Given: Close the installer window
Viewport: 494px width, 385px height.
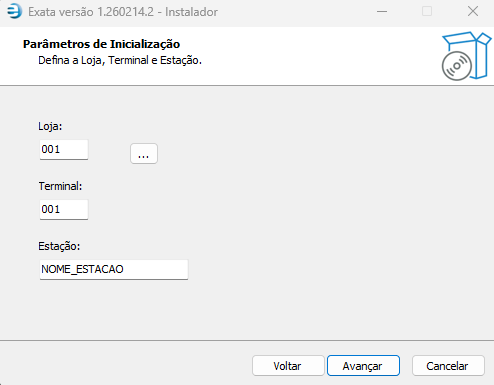Looking at the screenshot, I should [x=473, y=12].
